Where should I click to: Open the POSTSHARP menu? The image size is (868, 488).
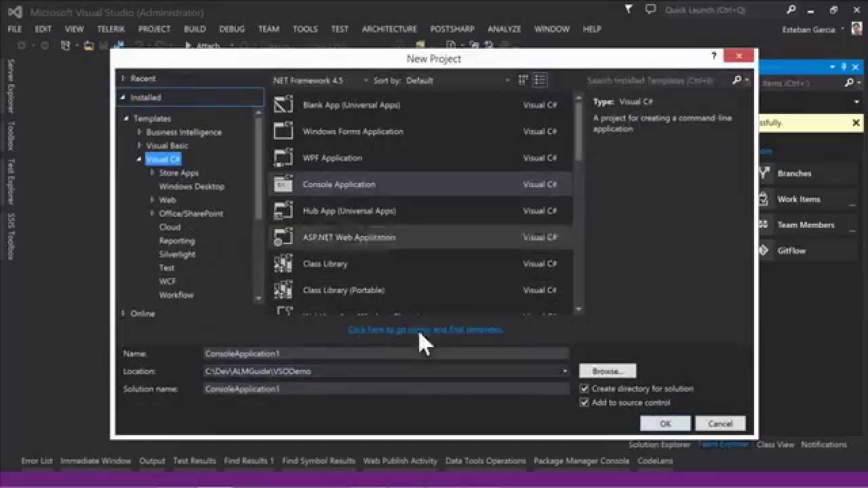(x=454, y=29)
